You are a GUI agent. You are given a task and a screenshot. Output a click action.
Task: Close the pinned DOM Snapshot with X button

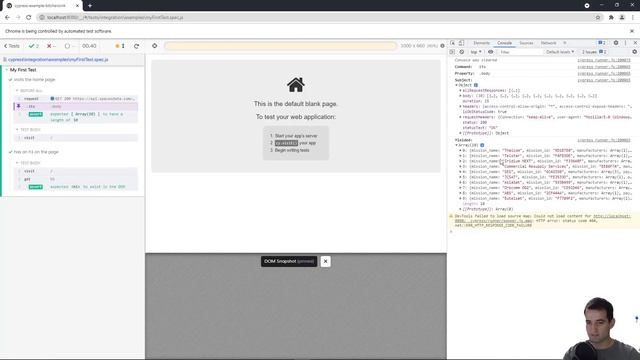coord(325,261)
